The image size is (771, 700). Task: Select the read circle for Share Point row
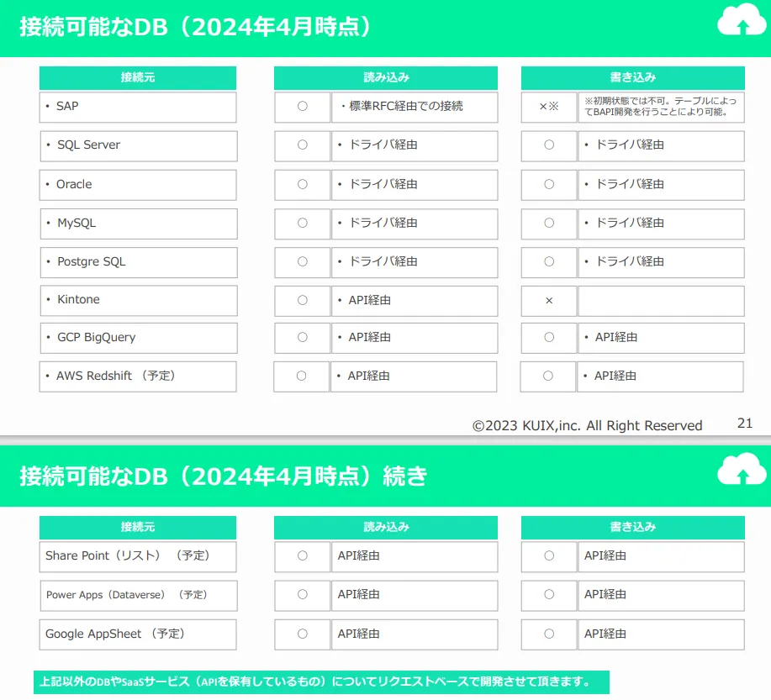click(x=303, y=556)
